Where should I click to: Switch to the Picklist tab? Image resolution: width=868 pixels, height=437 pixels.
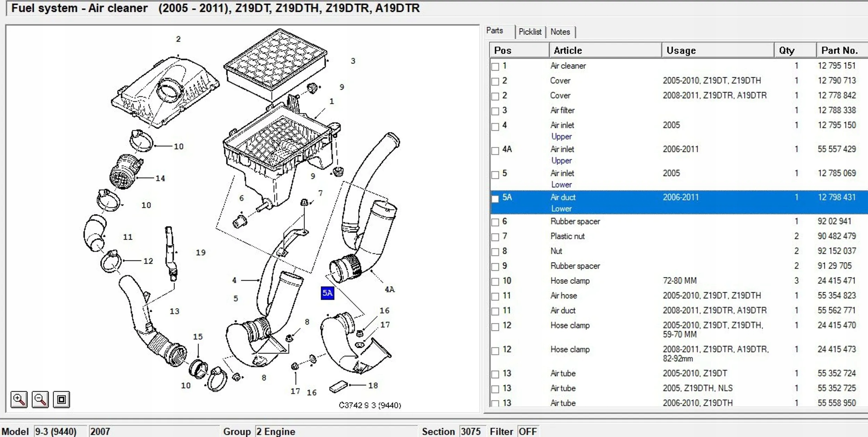coord(530,32)
